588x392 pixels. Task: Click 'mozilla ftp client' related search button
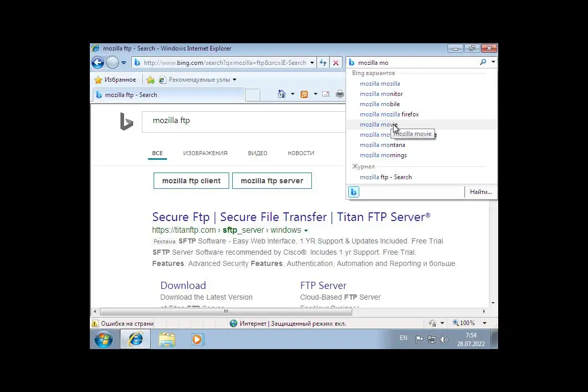(191, 181)
